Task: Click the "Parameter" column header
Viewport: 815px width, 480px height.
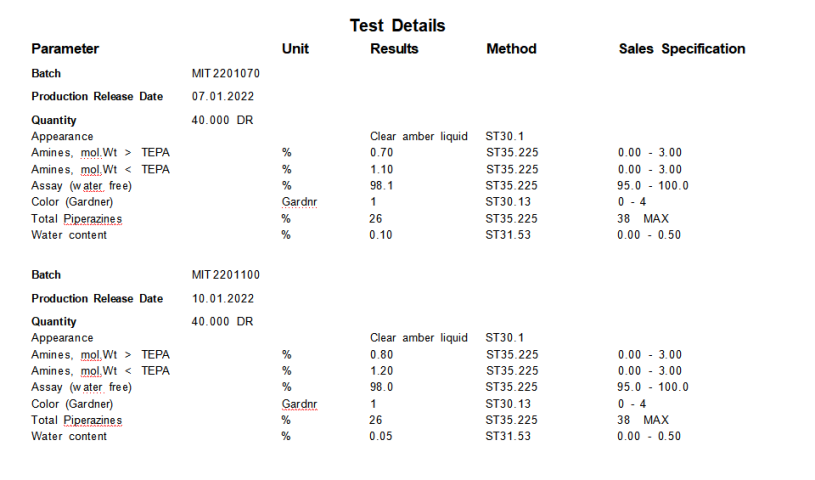Action: tap(65, 49)
